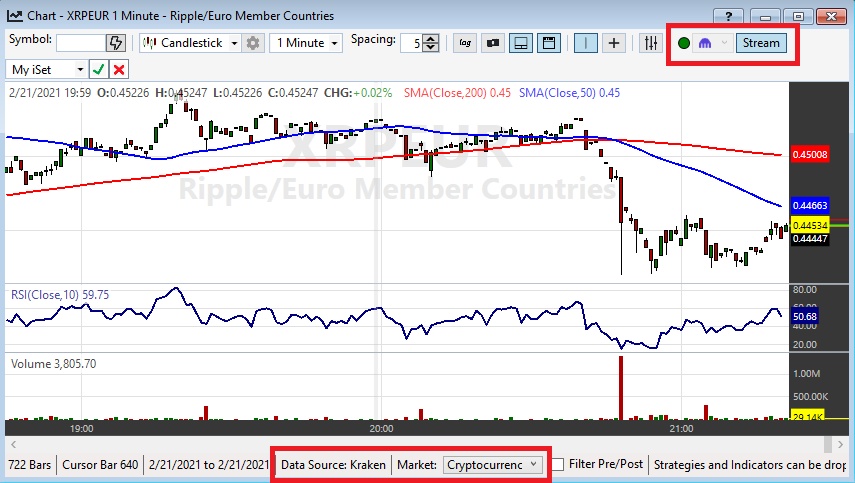
Task: Toggle the bottom pane display icon
Action: [x=521, y=43]
